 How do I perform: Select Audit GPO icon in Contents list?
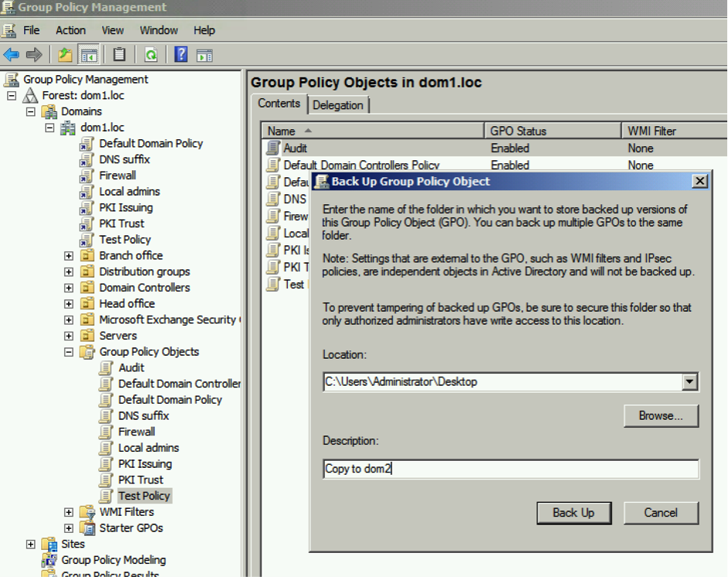tap(273, 148)
